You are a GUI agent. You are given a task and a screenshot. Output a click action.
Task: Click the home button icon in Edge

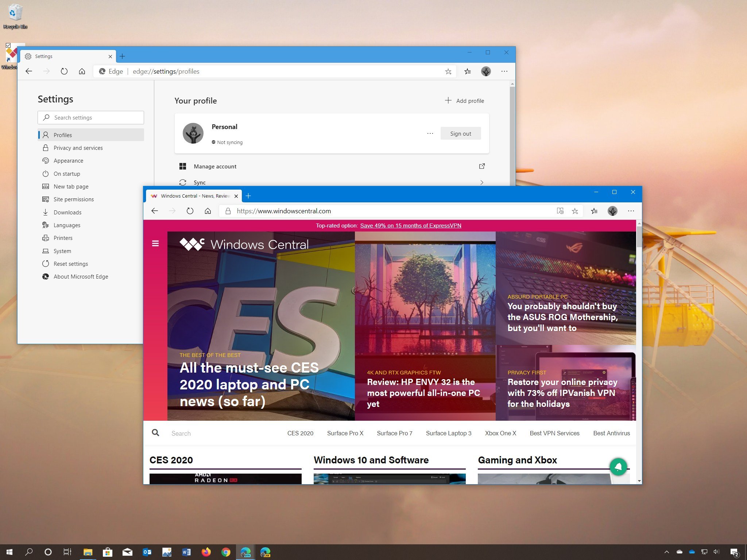[x=208, y=211]
